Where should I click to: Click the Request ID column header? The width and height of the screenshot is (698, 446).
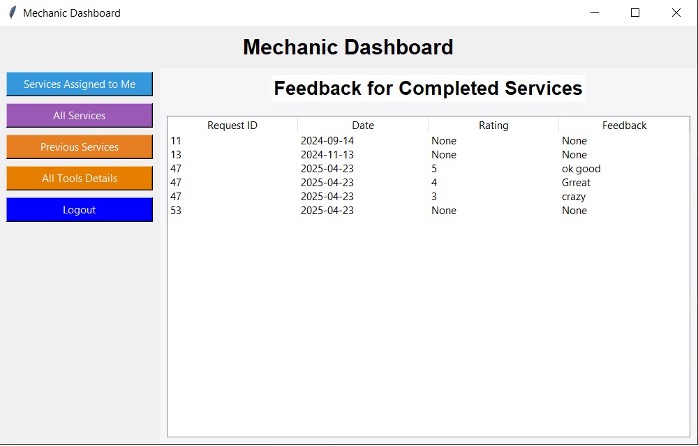coord(232,126)
